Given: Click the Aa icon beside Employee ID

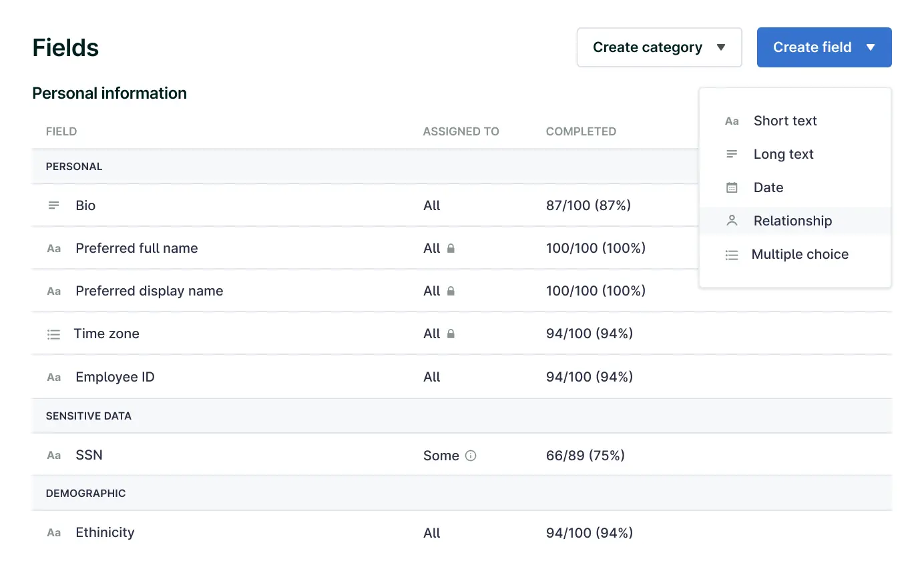Looking at the screenshot, I should (53, 378).
